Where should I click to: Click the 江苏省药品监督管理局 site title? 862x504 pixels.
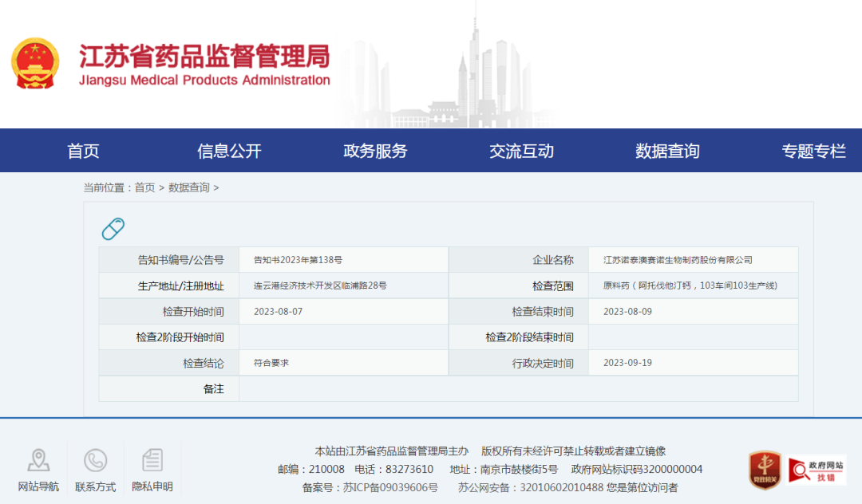[204, 56]
